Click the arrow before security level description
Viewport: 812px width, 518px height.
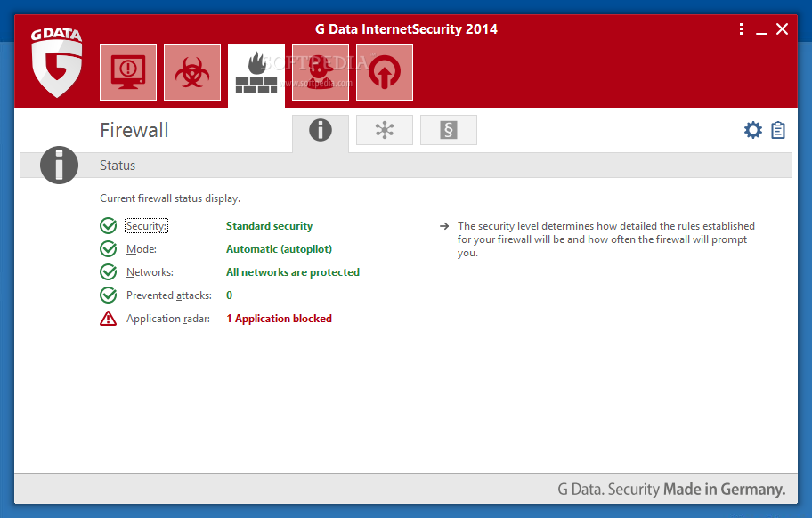coord(444,226)
